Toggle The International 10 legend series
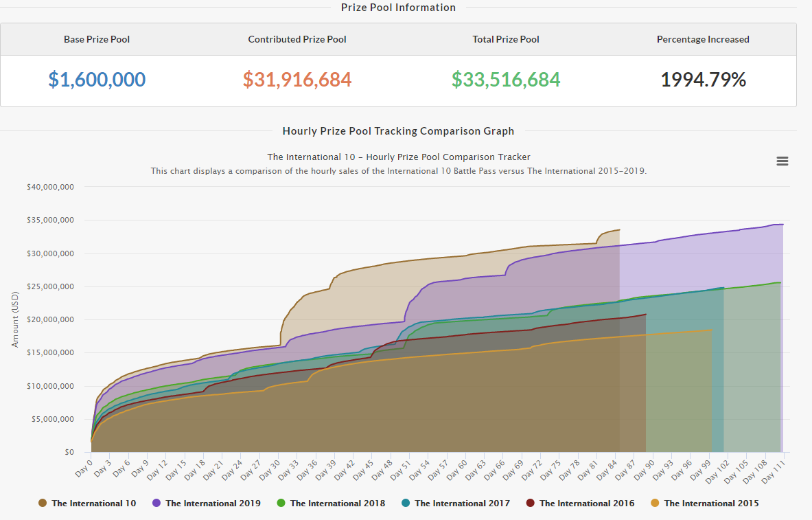 coord(87,503)
